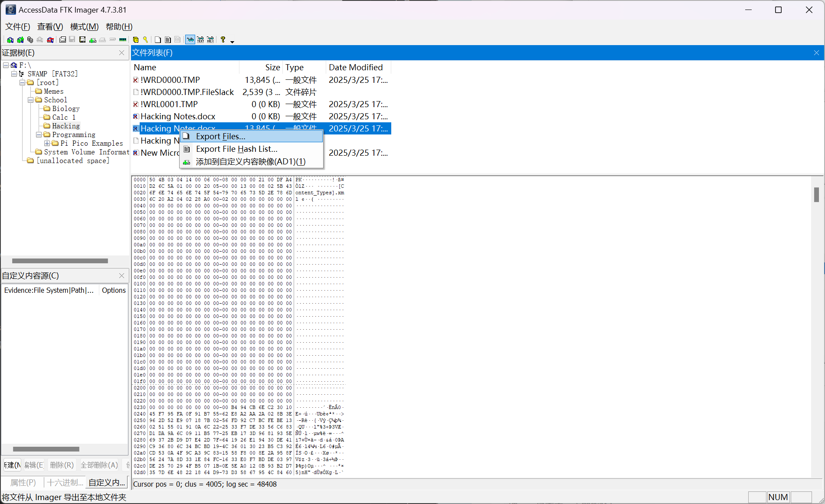
Task: Click the grayed Create Custom Content Image icon
Action: (102, 40)
